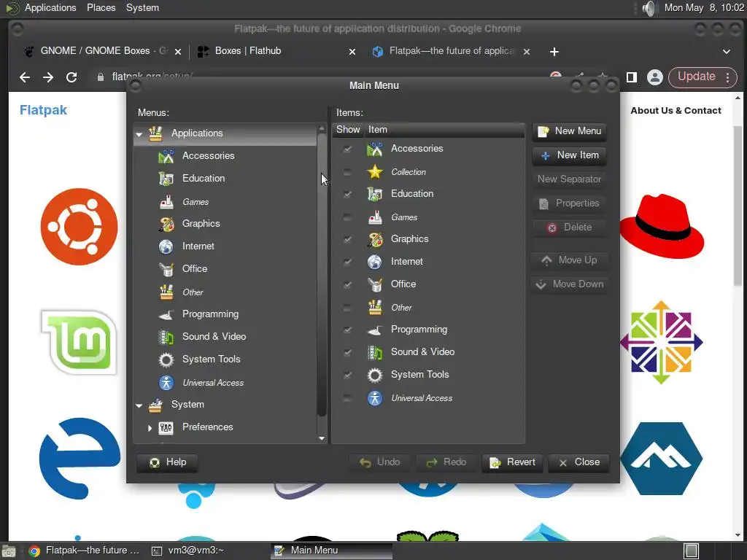
Task: Select Universal Access icon in Menus tree
Action: tap(166, 382)
